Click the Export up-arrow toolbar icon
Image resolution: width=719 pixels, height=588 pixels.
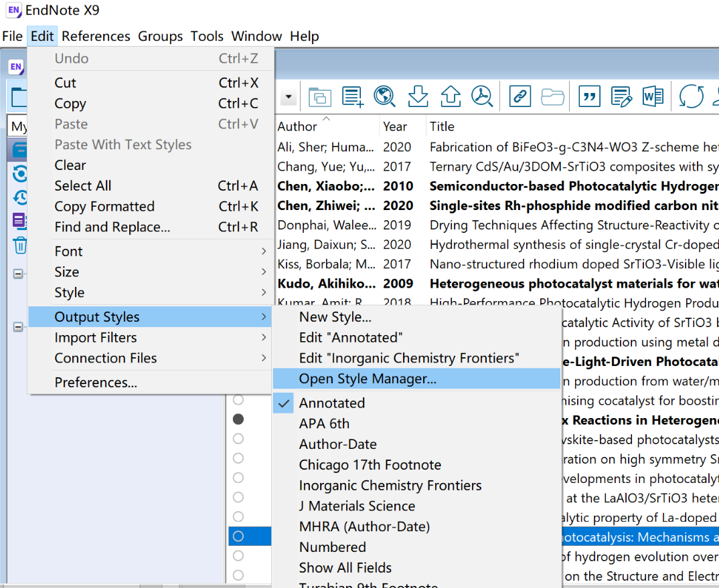click(451, 96)
